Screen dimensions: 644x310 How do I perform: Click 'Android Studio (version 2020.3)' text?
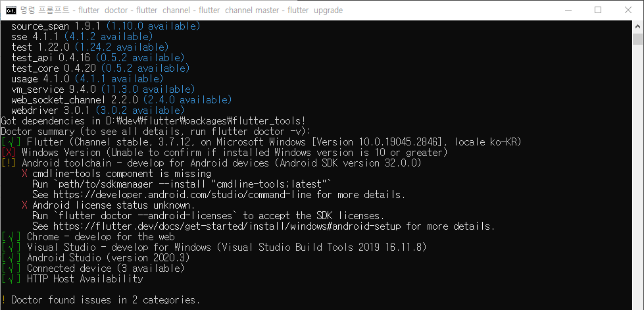coord(109,258)
